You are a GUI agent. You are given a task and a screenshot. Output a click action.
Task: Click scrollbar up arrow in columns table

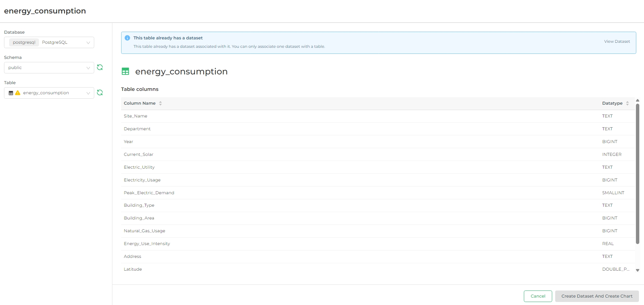(637, 100)
